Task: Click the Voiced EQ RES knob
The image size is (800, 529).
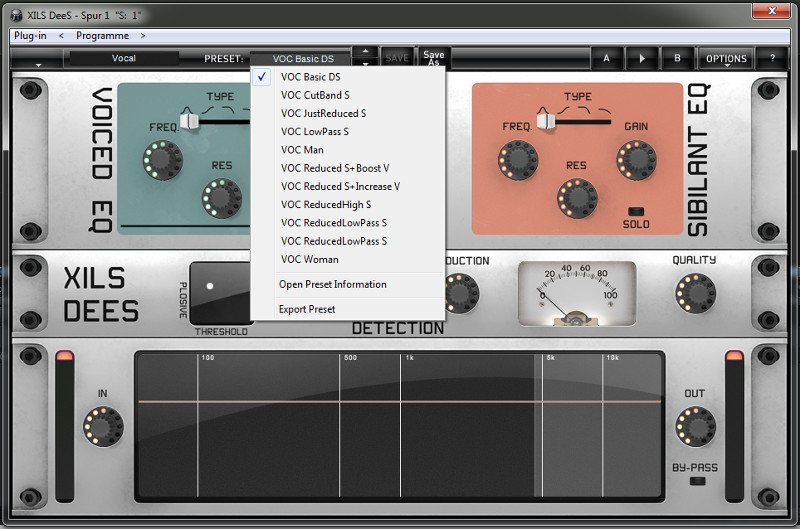Action: tap(221, 198)
